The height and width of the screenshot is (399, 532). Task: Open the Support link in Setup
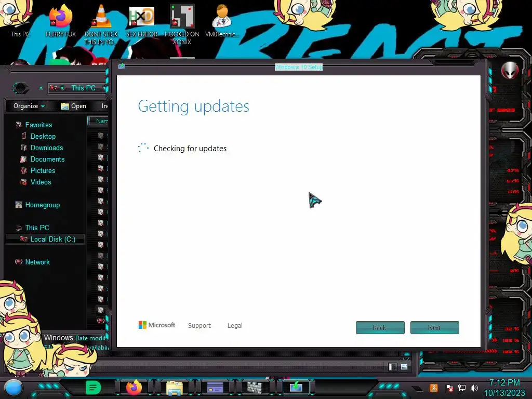(x=199, y=325)
